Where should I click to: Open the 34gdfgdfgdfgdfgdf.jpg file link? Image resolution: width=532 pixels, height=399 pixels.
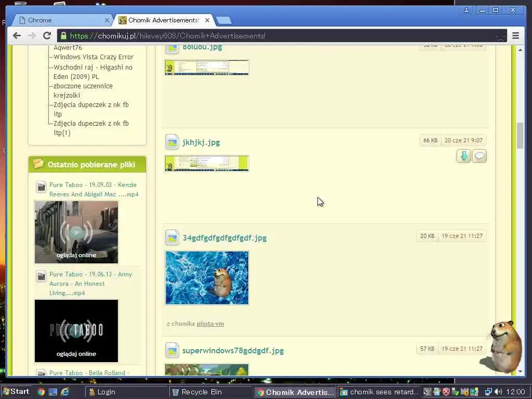[x=224, y=238]
